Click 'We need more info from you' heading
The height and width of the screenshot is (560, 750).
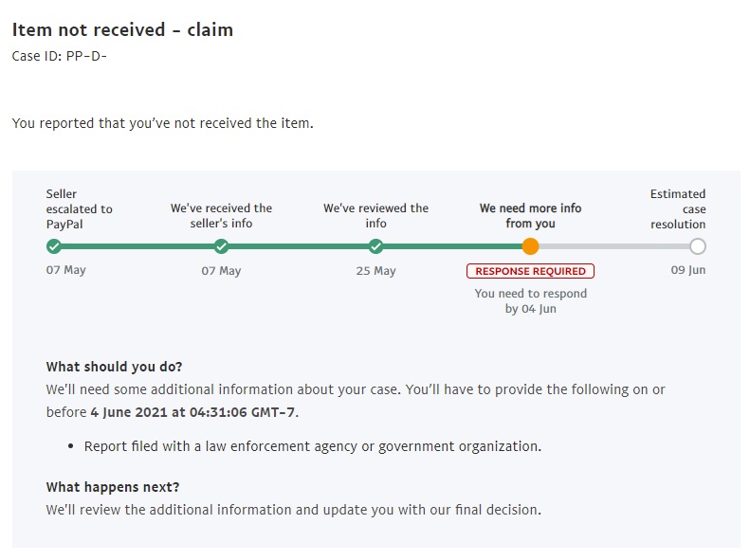tap(530, 215)
